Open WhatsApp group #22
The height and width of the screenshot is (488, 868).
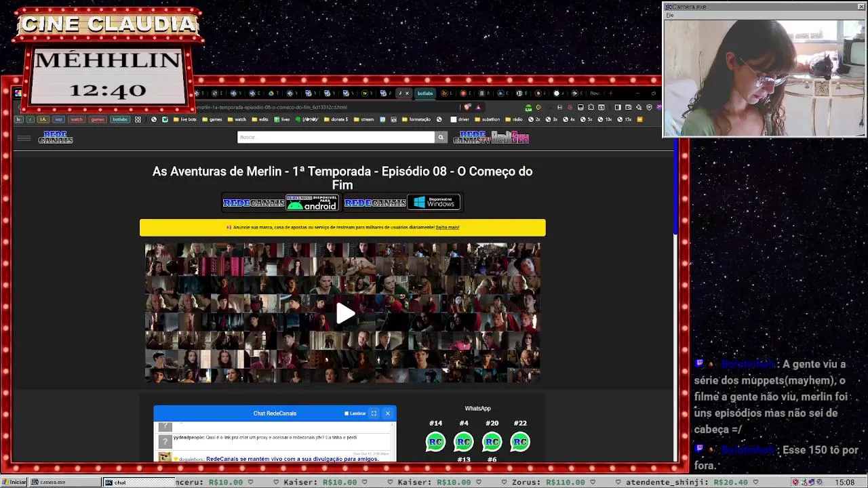point(520,441)
